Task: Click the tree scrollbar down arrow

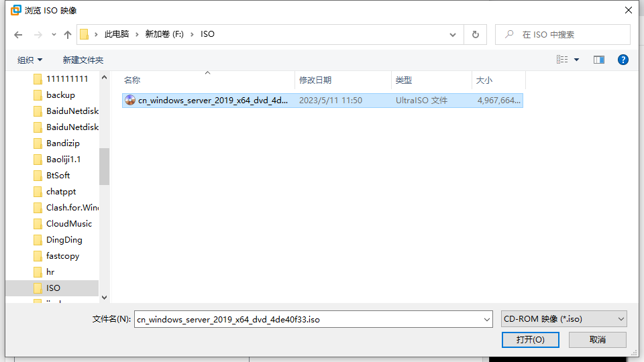Action: (x=105, y=298)
